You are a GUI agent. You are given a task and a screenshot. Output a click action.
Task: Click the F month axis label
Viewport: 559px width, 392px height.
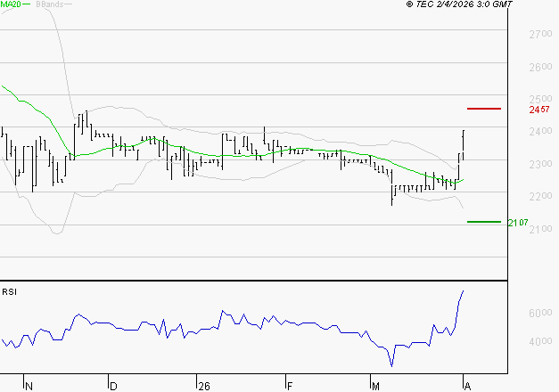pyautogui.click(x=290, y=386)
